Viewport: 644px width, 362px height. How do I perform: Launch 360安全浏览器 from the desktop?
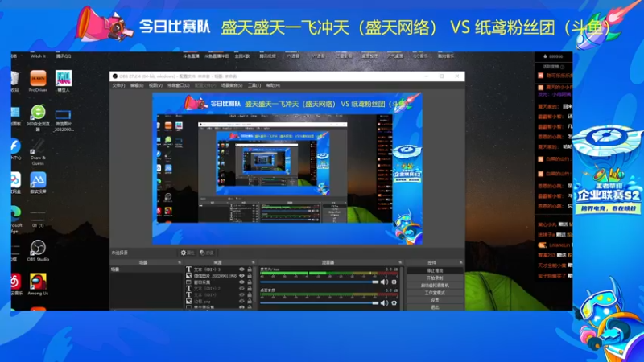pyautogui.click(x=38, y=117)
